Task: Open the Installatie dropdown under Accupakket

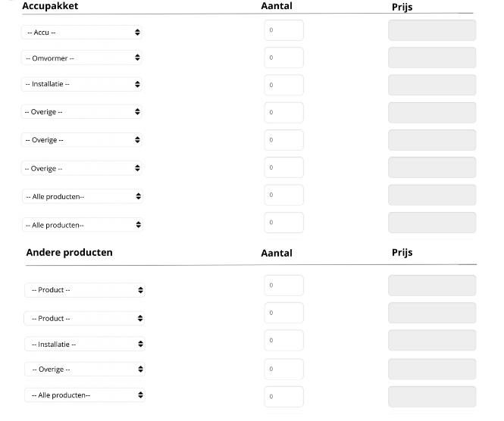Action: click(82, 84)
